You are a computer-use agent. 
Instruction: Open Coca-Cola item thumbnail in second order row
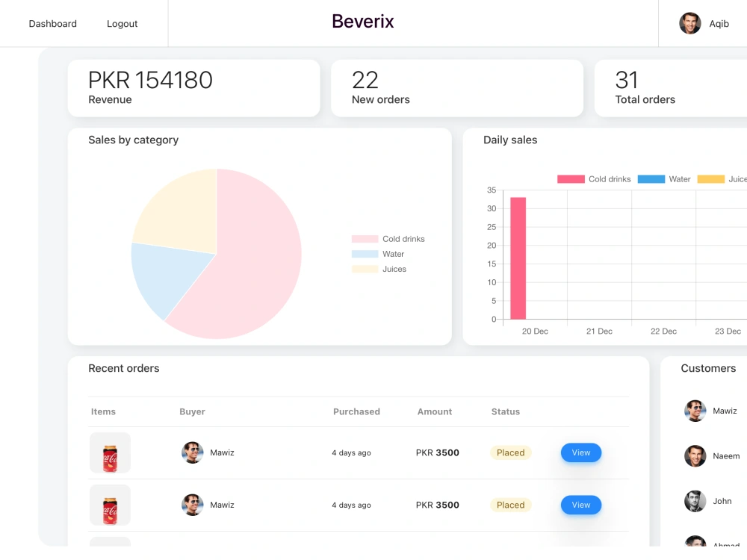point(110,505)
